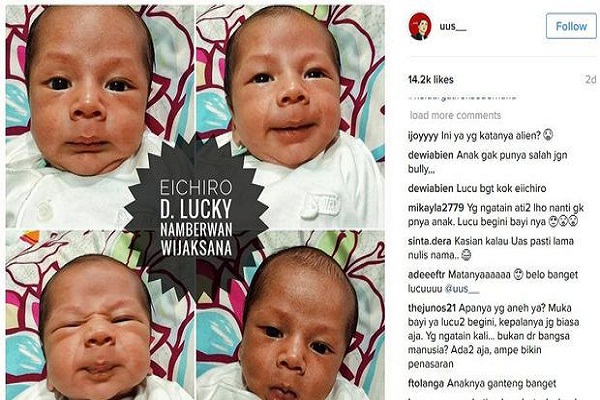
Task: Click dewiabien's 'Lucu bgt kok eiichiro' comment username
Action: click(430, 188)
